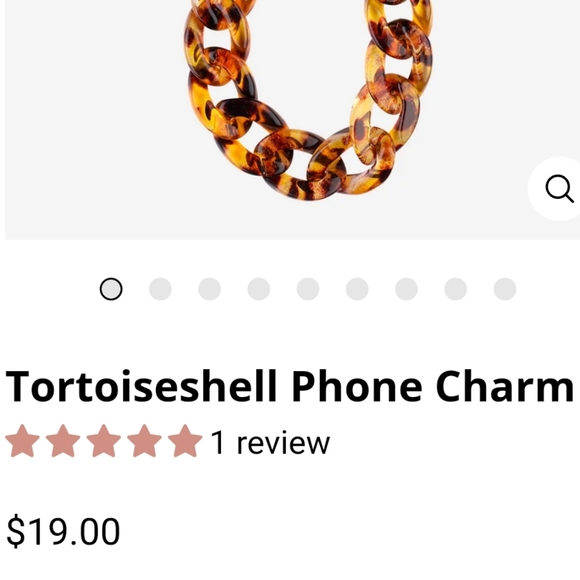Switch to the second image carousel dot
Screen dimensions: 580x580
(x=160, y=289)
